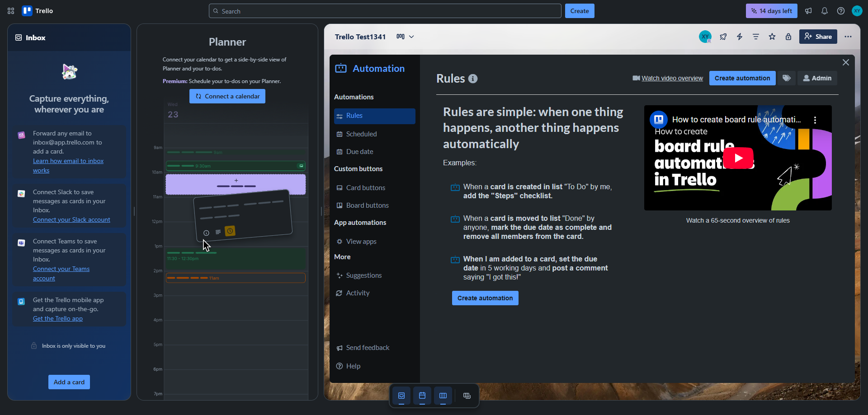This screenshot has height=415, width=868.
Task: Click the Connect a calendar button
Action: [x=227, y=96]
